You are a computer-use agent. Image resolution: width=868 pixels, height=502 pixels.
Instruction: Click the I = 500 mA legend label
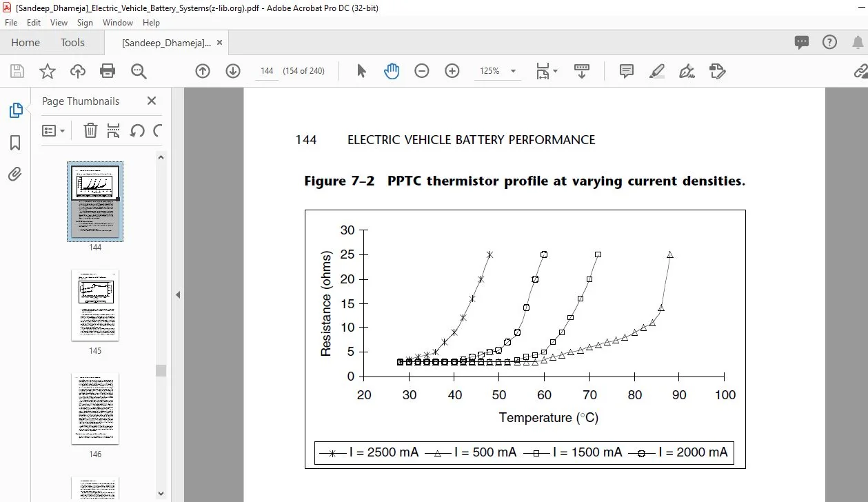(485, 452)
